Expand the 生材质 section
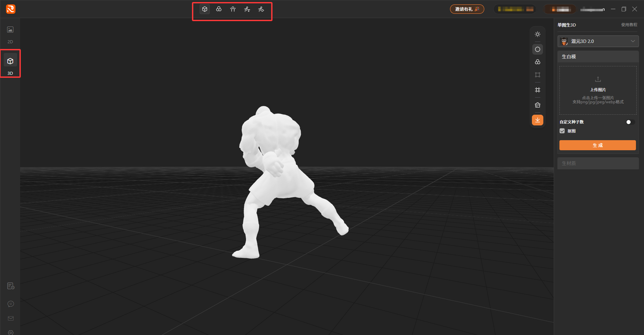644x335 pixels. [x=598, y=163]
